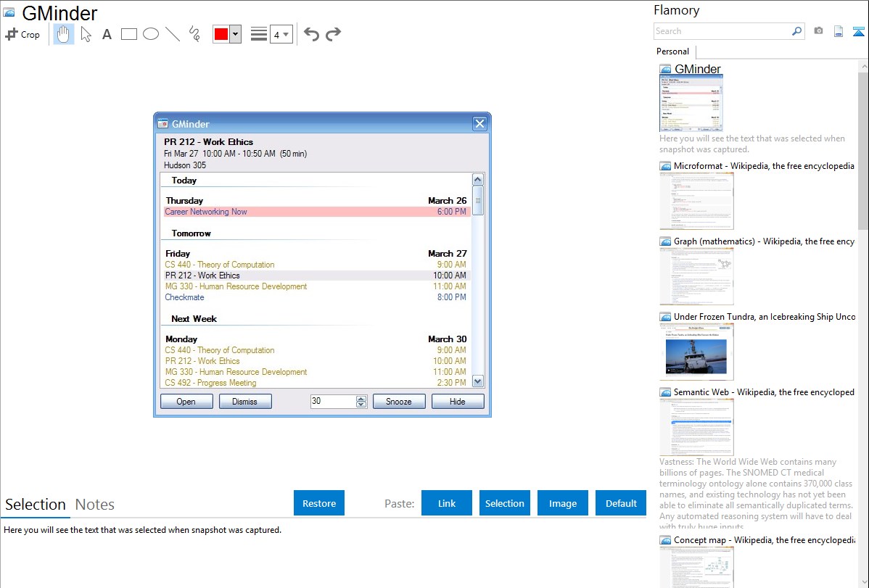Open the GMinder snapshot thumbnail
This screenshot has width=869, height=588.
(691, 104)
